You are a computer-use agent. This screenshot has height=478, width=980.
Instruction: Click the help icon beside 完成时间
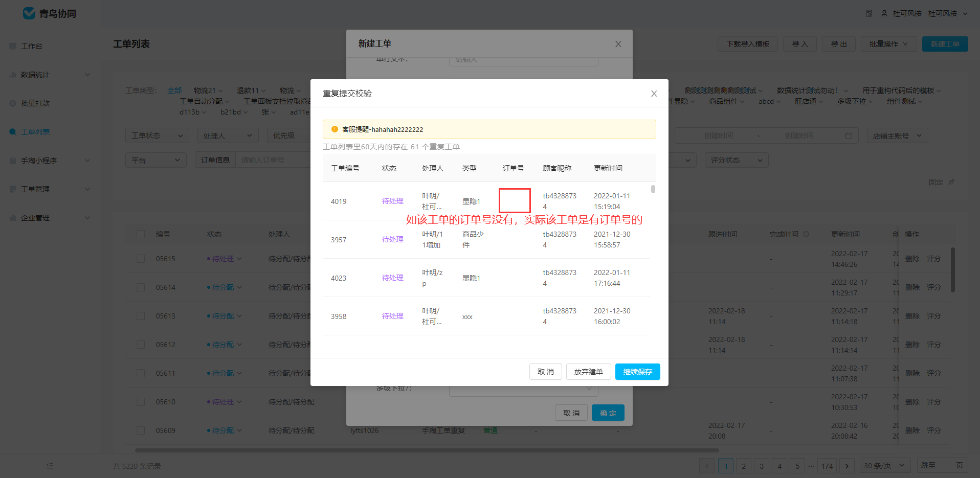coord(806,234)
